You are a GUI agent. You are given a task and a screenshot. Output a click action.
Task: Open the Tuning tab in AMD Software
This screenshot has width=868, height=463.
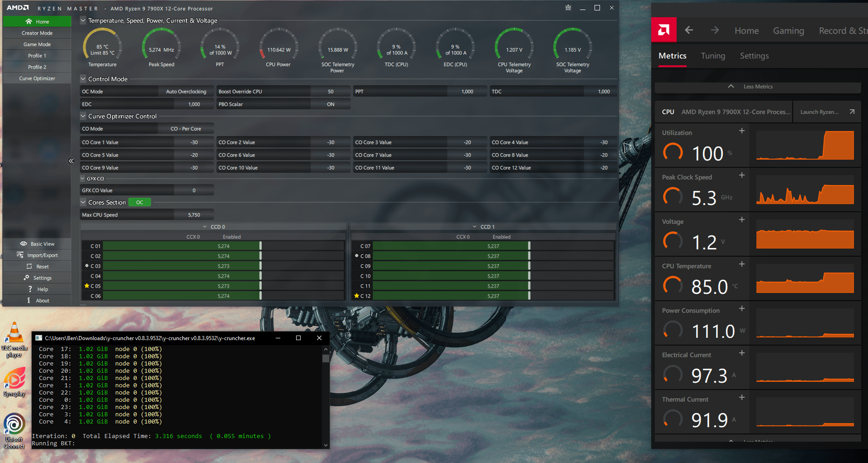point(713,56)
